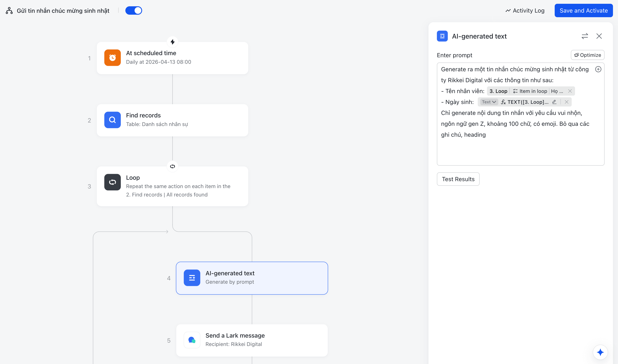Click the Table: Danh sách nhân sự text
Image resolution: width=618 pixels, height=364 pixels.
[x=157, y=124]
